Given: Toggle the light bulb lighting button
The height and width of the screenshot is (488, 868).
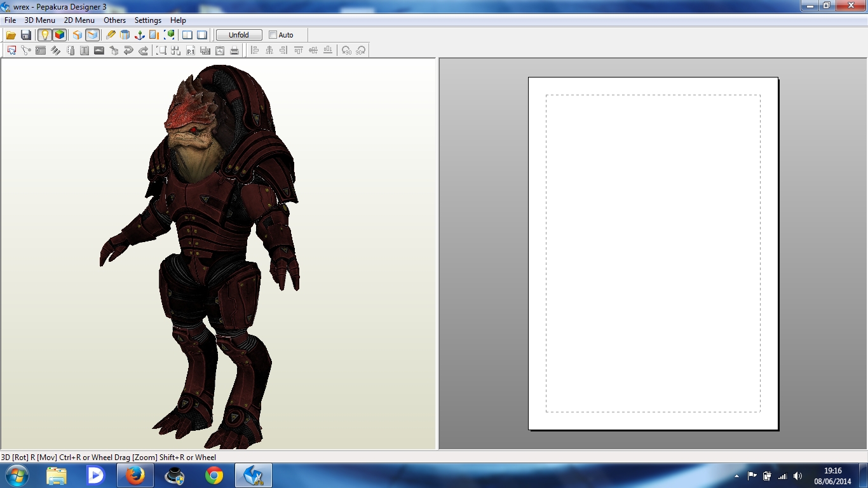Looking at the screenshot, I should (x=44, y=35).
